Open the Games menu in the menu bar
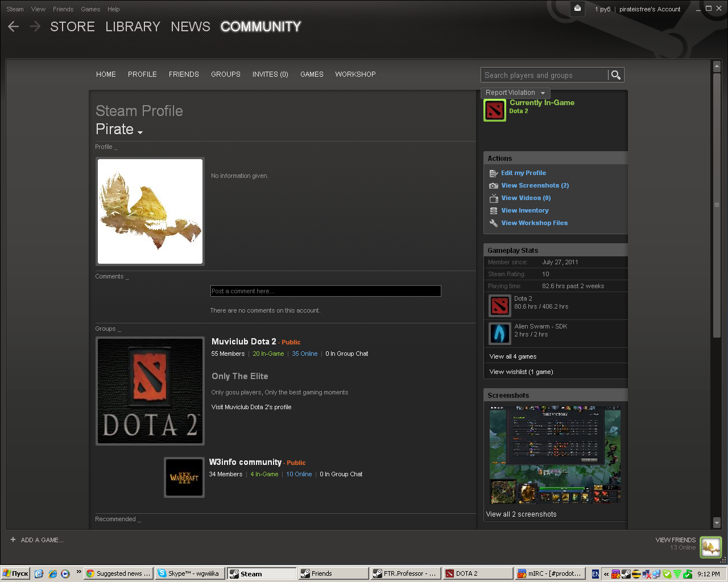 tap(90, 9)
